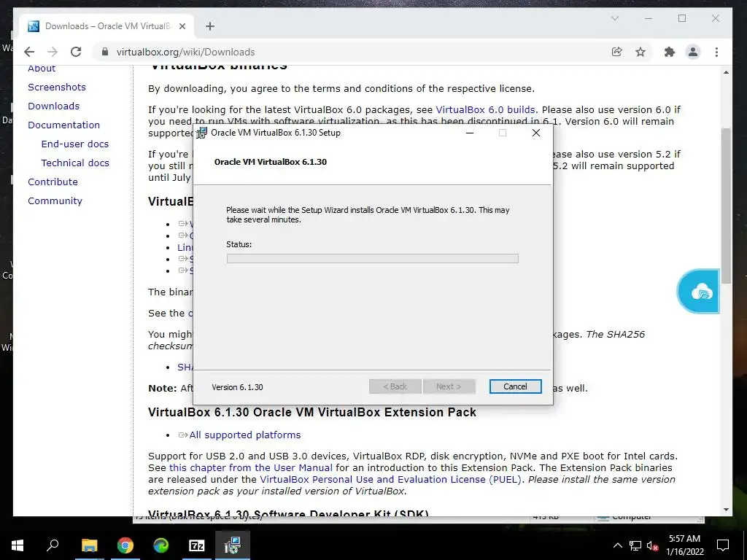Click the page's vertical scrollbar thumb
The image size is (747, 560).
[726, 206]
